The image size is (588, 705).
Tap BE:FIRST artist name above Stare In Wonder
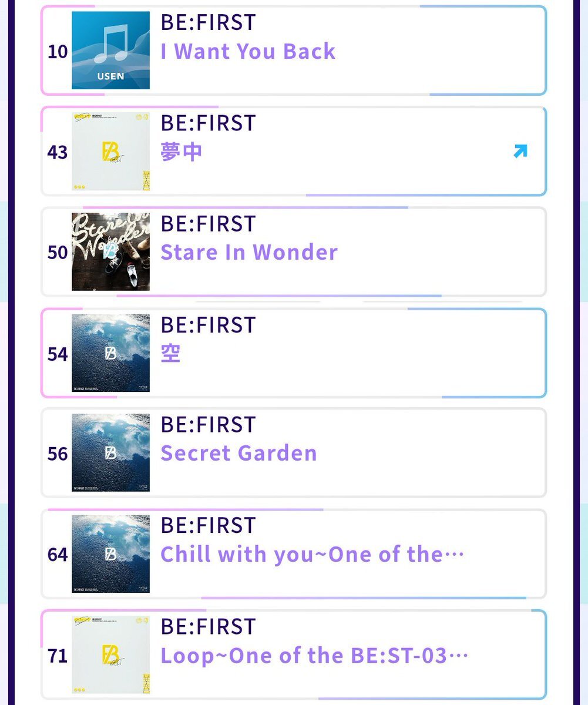(209, 224)
